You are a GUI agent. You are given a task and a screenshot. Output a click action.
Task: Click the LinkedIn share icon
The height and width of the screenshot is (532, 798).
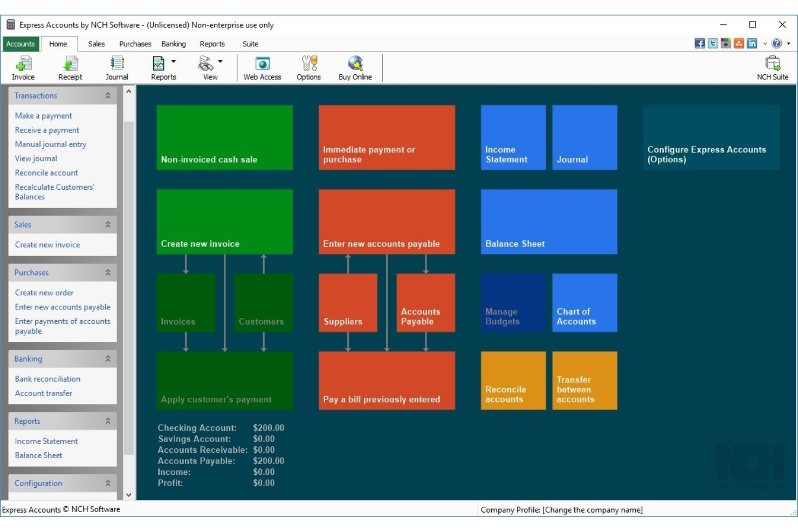752,44
